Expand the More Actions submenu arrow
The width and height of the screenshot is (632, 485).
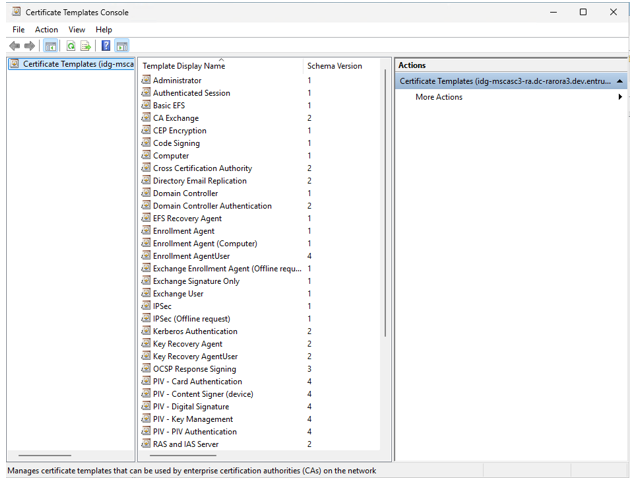click(x=620, y=97)
